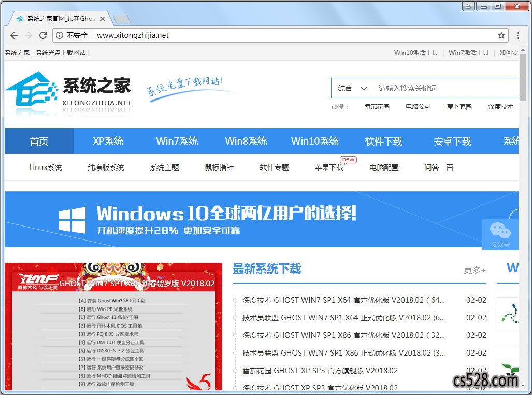Open a new tab with the blank tab button

pos(121,19)
